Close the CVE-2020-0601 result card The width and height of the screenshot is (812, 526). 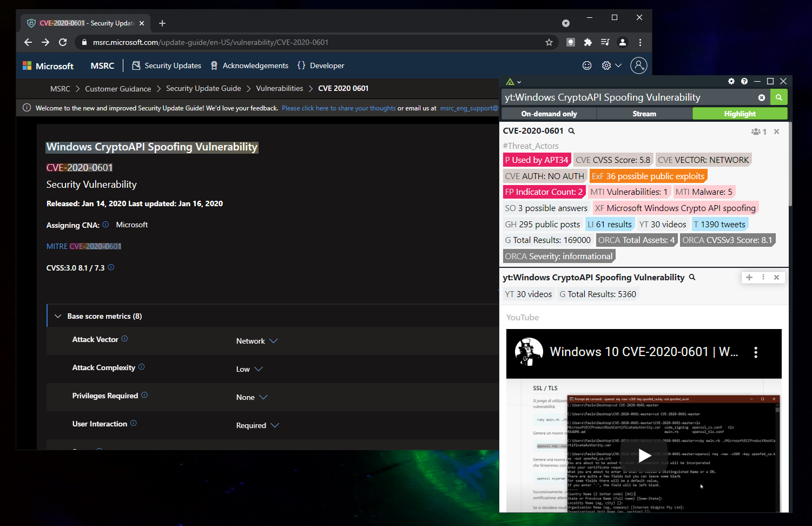pyautogui.click(x=776, y=131)
